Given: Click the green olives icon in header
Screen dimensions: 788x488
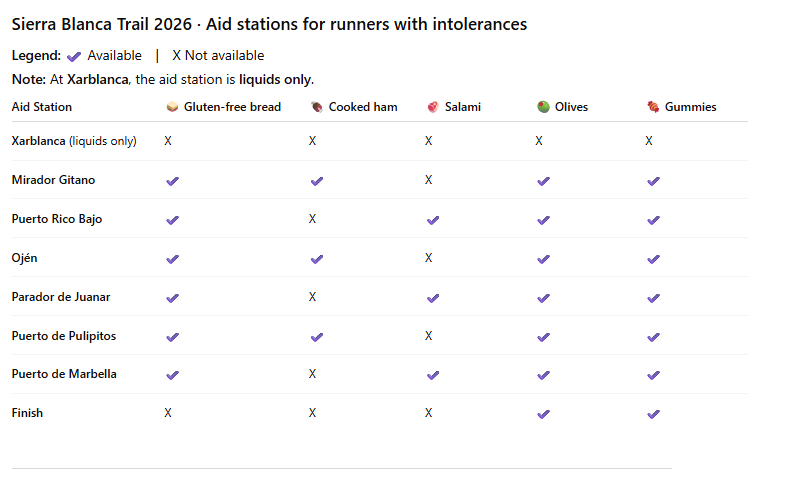Looking at the screenshot, I should click(x=543, y=107).
